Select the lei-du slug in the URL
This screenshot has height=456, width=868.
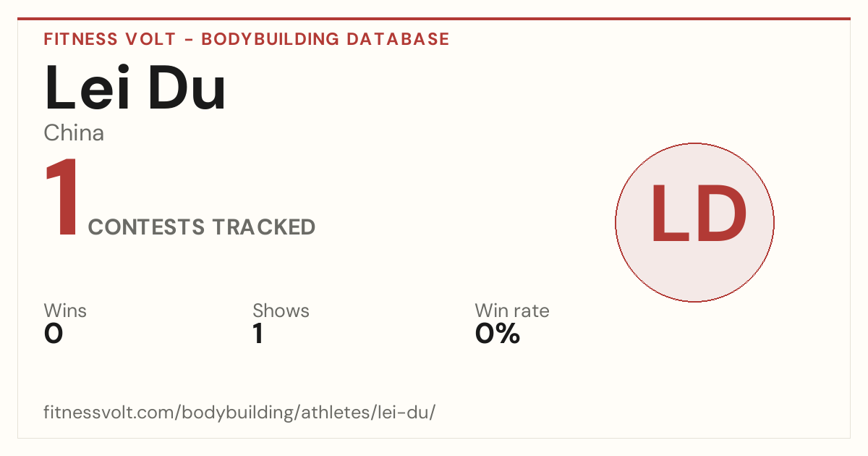pos(401,413)
